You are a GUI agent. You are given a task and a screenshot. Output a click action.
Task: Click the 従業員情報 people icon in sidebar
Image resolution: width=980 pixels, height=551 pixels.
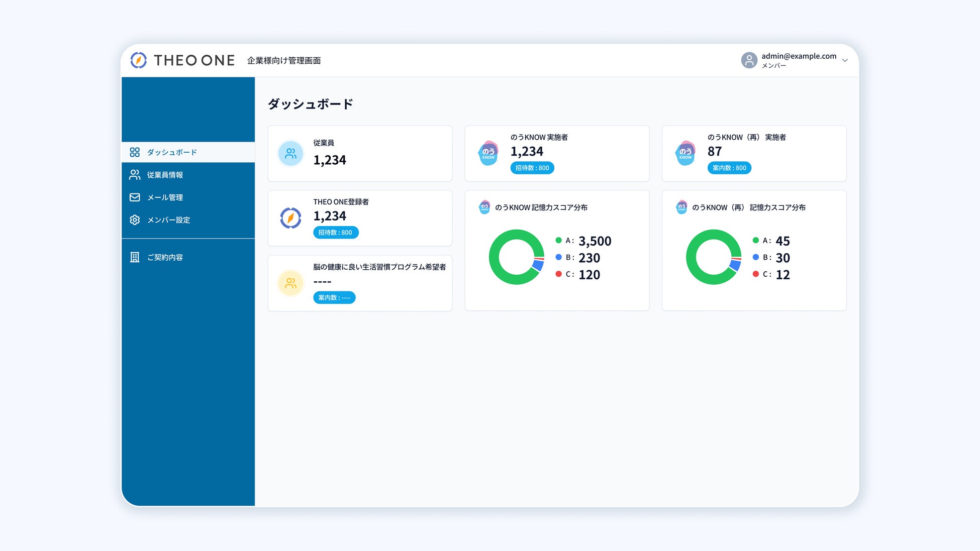click(x=135, y=175)
